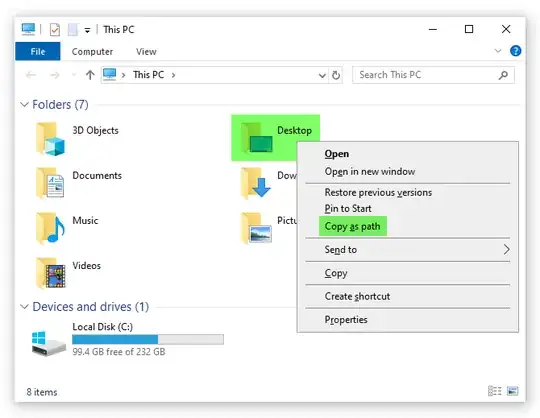Select the Desktop folder icon

click(x=257, y=138)
